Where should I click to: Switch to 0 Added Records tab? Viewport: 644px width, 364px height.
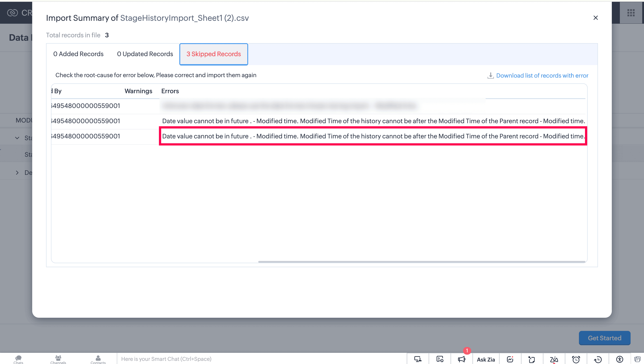click(78, 54)
